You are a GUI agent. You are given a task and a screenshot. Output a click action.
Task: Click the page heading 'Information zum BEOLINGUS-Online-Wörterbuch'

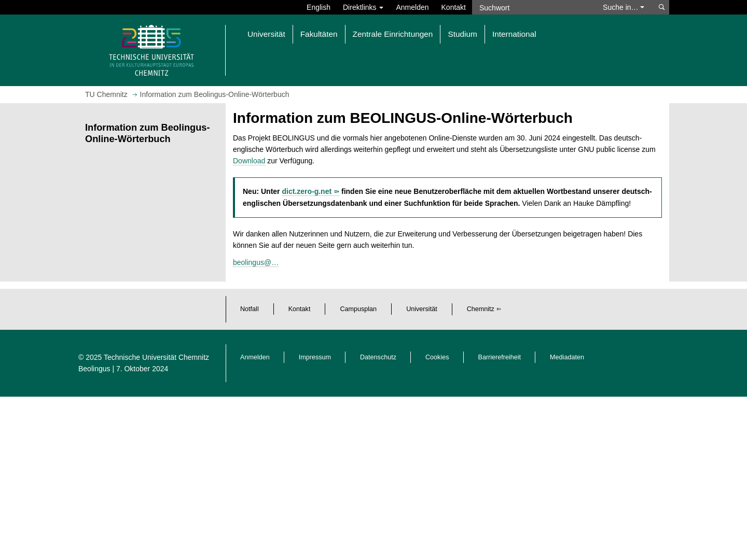pyautogui.click(x=403, y=118)
